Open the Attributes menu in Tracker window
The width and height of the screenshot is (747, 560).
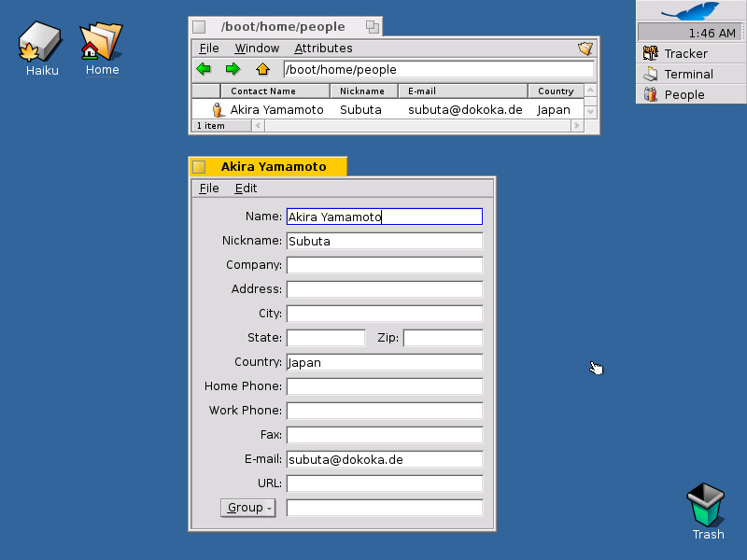coord(323,49)
